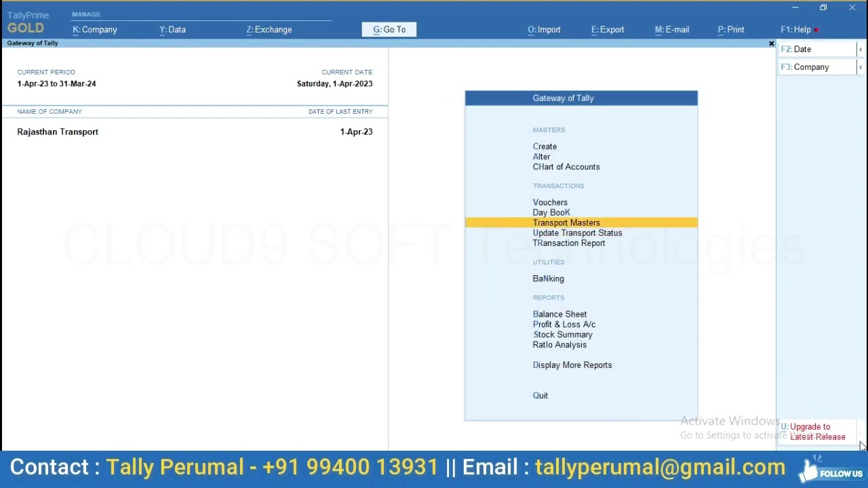Open the Z: Exchange menu
The width and height of the screenshot is (868, 488).
coord(269,30)
